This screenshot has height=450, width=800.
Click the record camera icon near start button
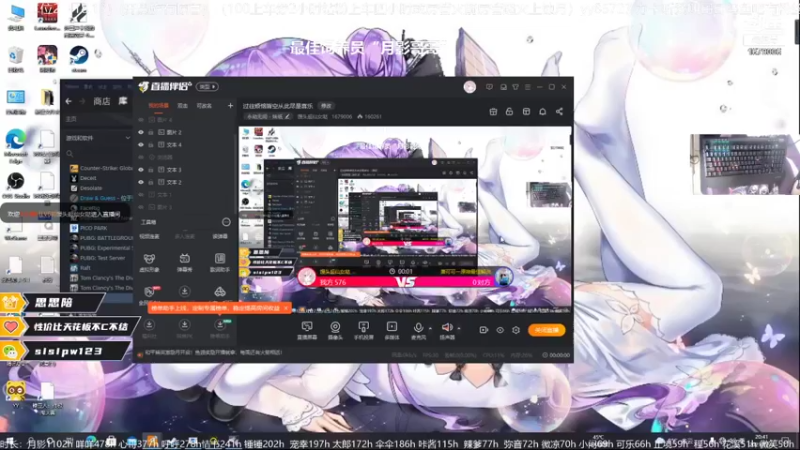coord(484,330)
